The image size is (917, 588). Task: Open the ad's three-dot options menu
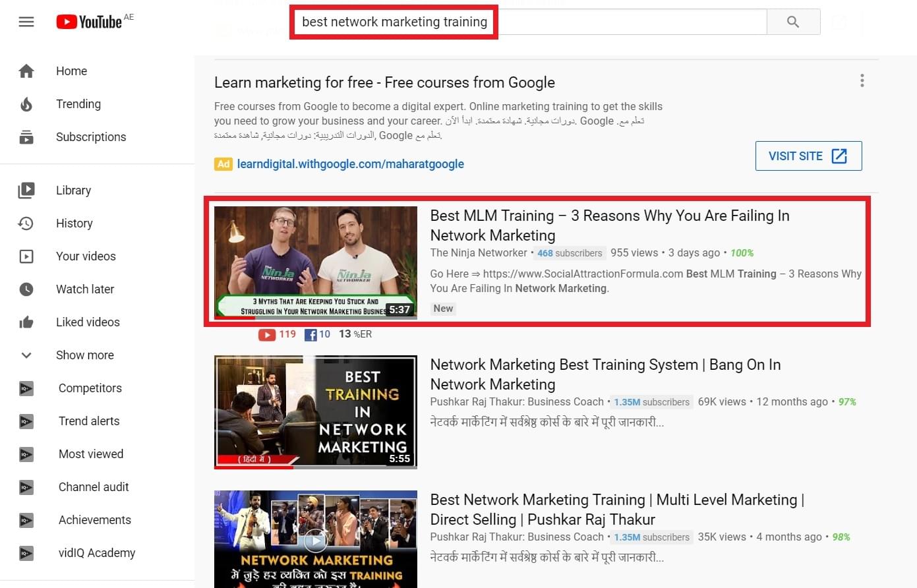tap(862, 81)
